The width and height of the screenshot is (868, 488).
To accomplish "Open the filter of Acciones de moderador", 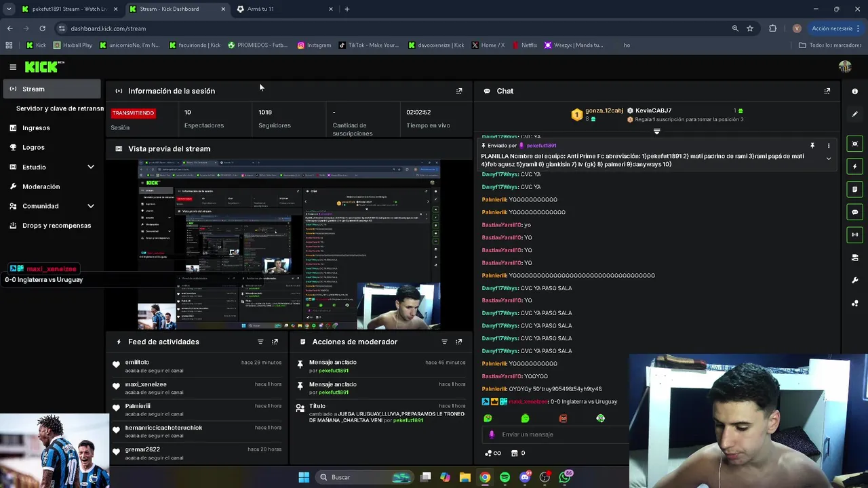I will (x=444, y=342).
